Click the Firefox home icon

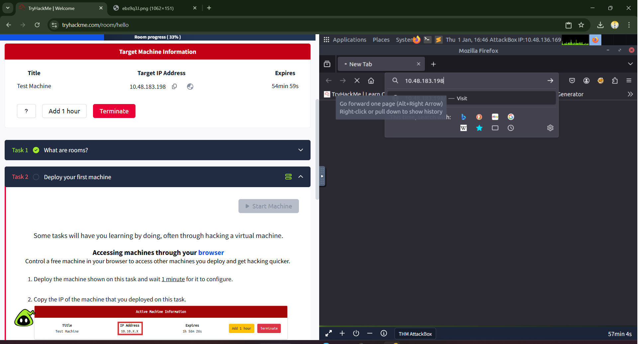point(371,81)
